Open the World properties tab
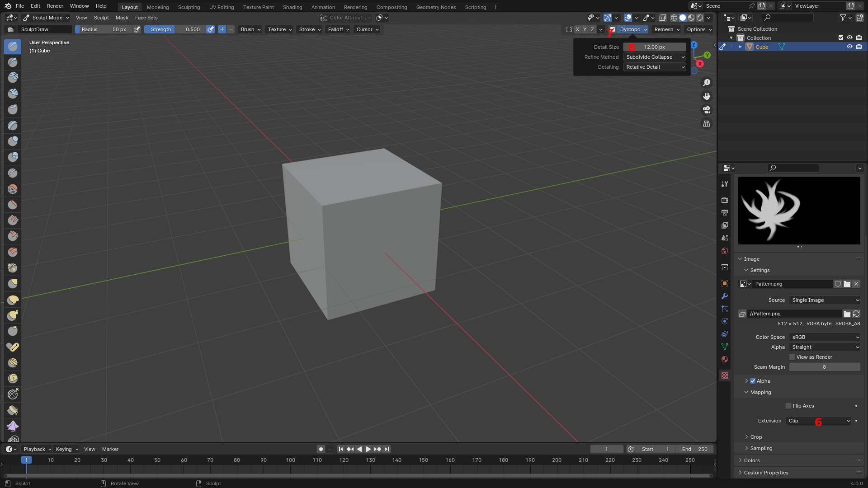The height and width of the screenshot is (488, 868). (x=725, y=251)
